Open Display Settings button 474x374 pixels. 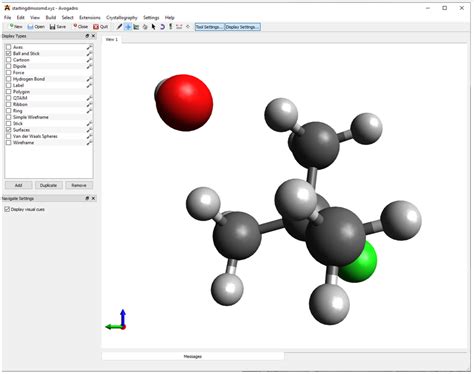pos(242,27)
